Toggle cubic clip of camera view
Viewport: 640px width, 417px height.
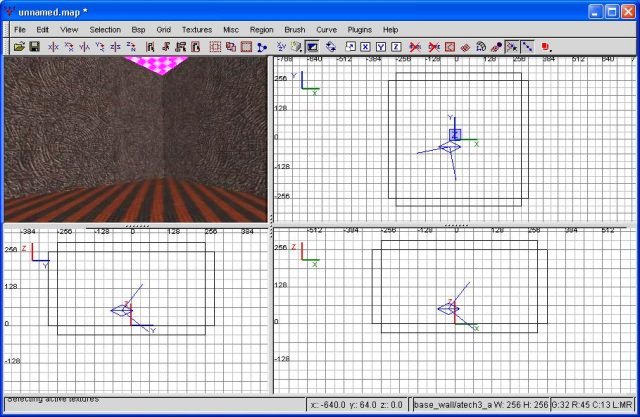tap(312, 47)
